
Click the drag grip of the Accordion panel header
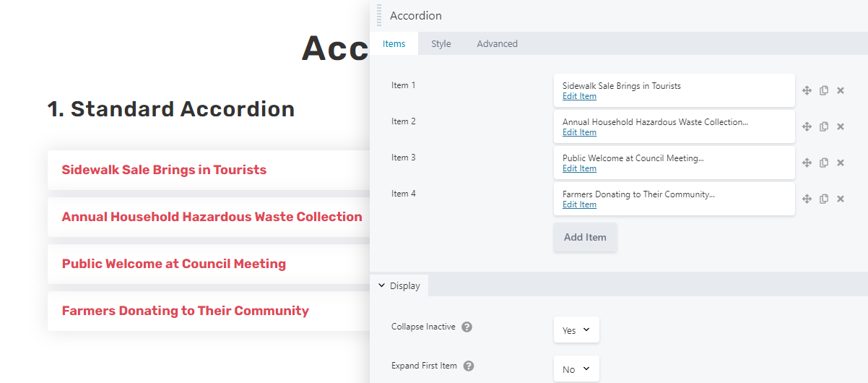pyautogui.click(x=379, y=15)
